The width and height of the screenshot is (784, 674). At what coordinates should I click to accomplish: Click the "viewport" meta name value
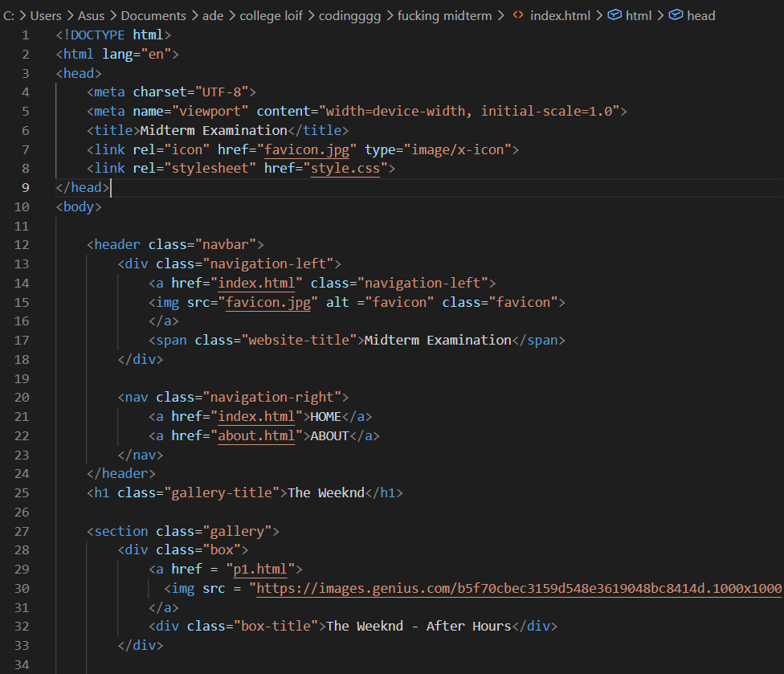[210, 111]
